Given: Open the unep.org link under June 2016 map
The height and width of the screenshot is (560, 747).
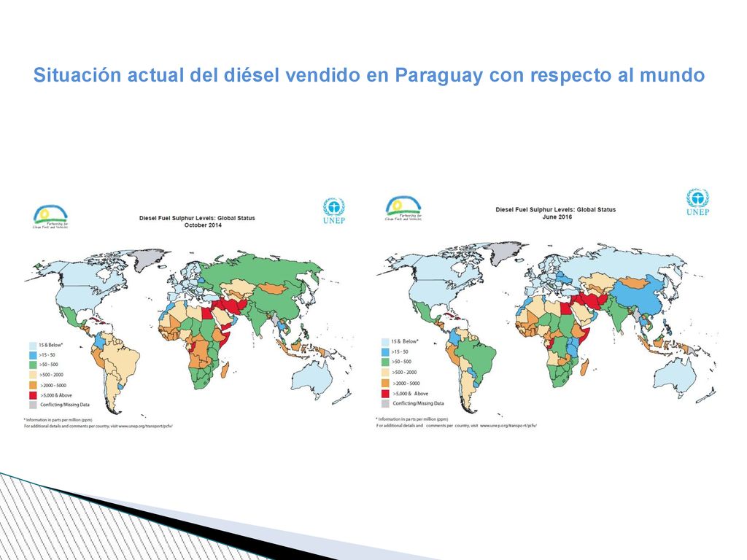Looking at the screenshot, I should click(508, 425).
